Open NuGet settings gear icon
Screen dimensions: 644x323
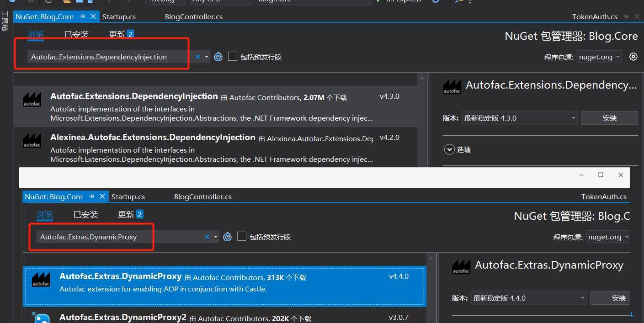[x=633, y=57]
